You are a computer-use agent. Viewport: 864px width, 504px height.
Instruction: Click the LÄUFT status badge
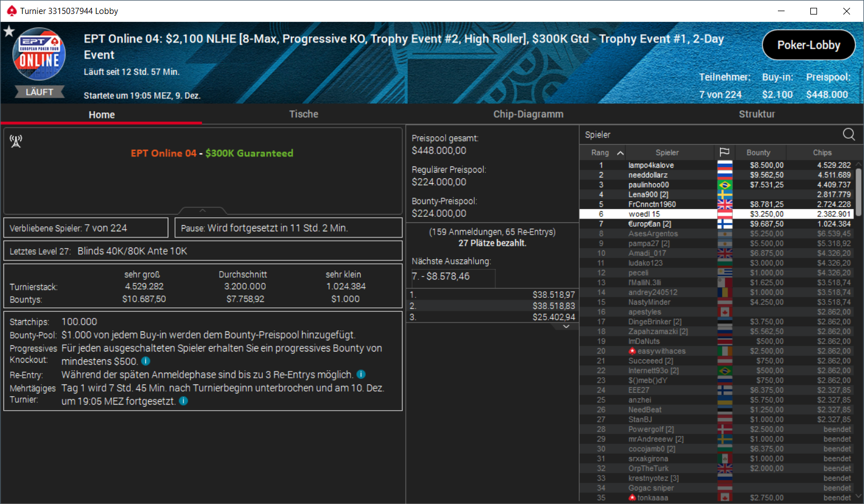[39, 92]
